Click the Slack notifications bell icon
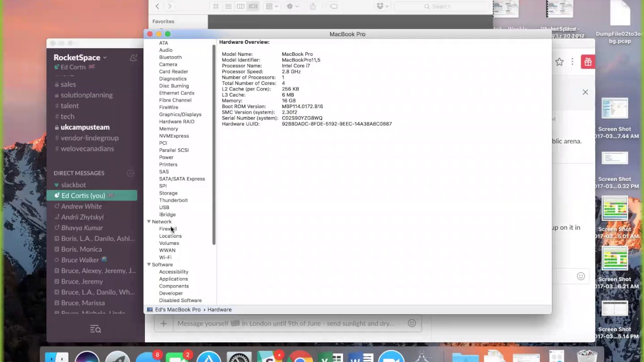The image size is (644, 362). tap(133, 58)
